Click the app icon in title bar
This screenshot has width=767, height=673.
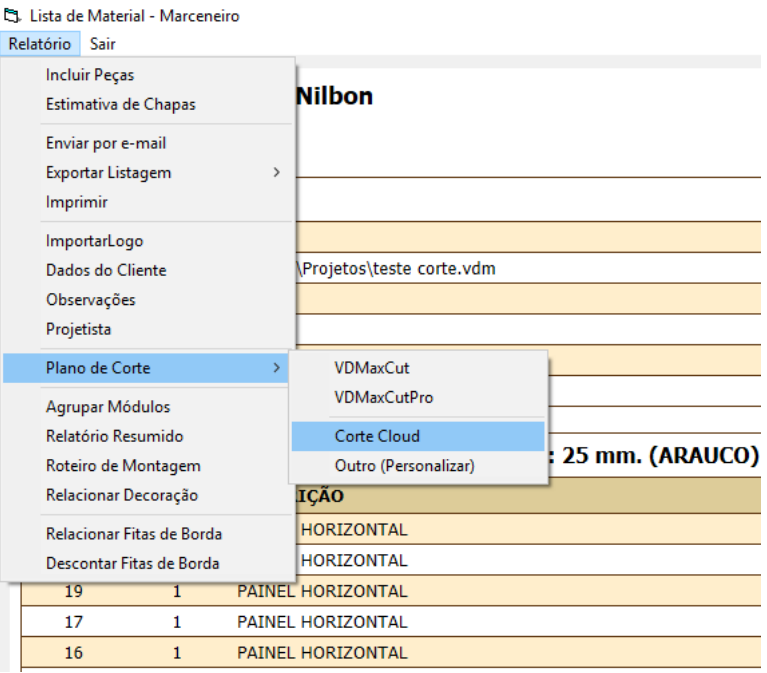(x=10, y=17)
